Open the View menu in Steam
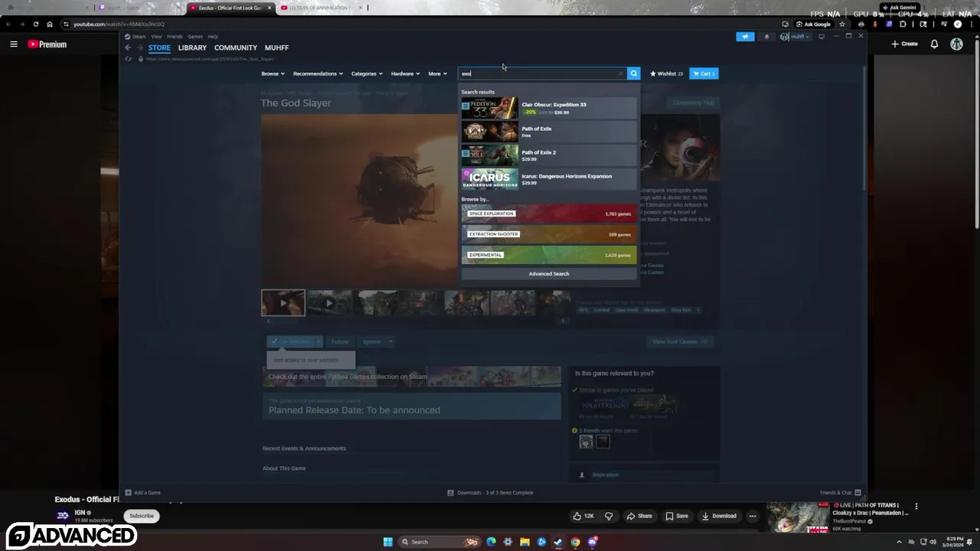This screenshot has width=980, height=551. click(156, 37)
